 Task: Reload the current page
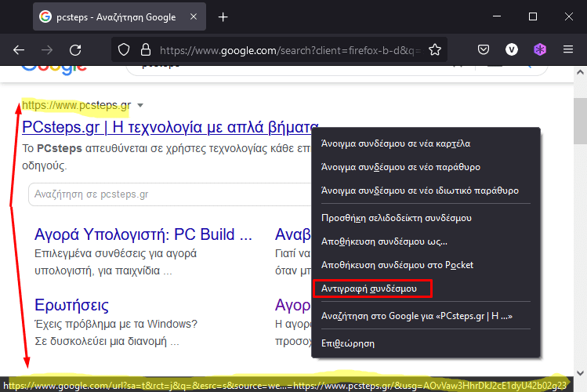point(75,50)
